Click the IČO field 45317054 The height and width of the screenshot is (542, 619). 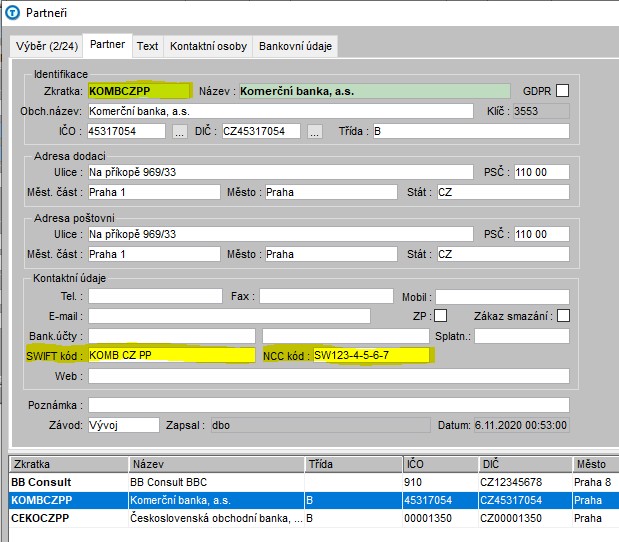coord(126,131)
